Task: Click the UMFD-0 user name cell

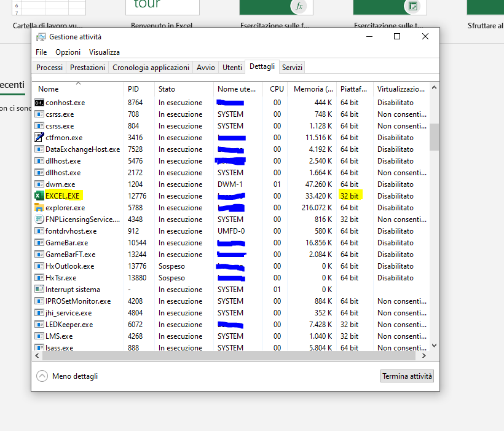Action: pyautogui.click(x=231, y=231)
